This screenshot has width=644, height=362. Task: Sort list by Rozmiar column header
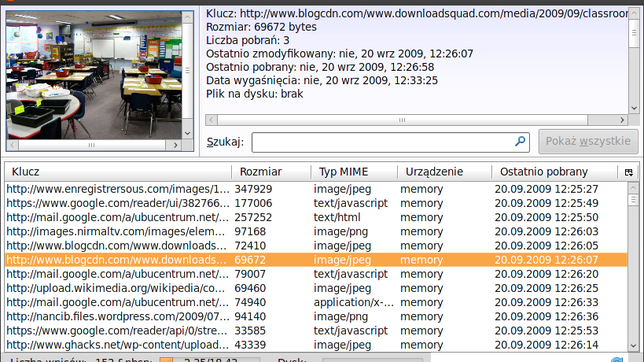271,172
